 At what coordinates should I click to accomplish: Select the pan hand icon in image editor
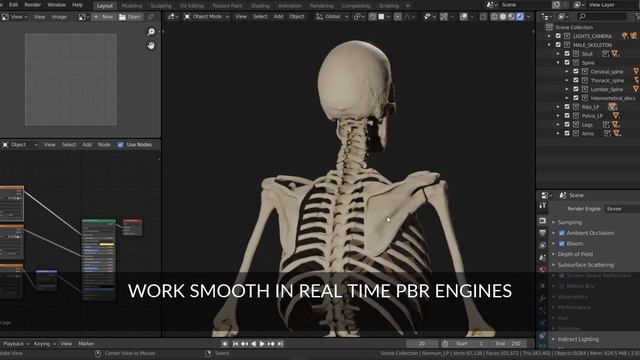(x=151, y=45)
